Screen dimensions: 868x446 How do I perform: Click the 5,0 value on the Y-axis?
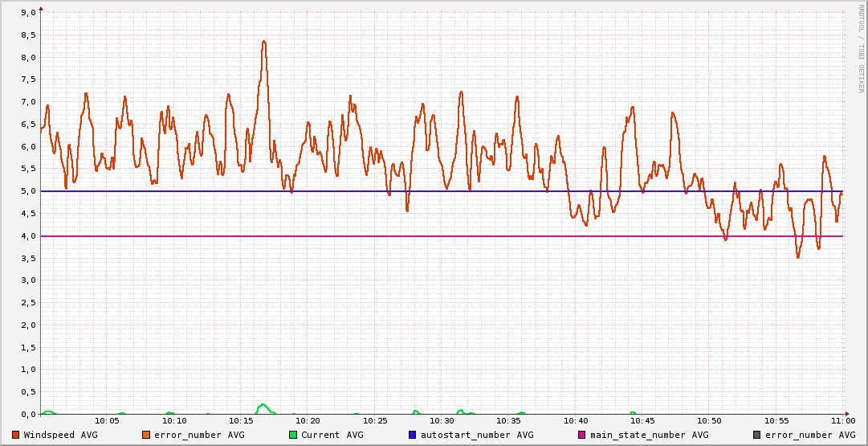(x=28, y=191)
